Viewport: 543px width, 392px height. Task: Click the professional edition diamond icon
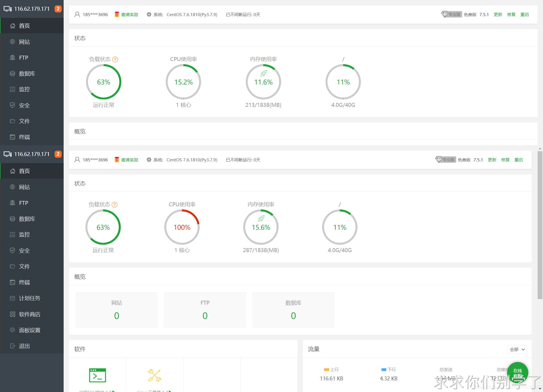coord(438,159)
